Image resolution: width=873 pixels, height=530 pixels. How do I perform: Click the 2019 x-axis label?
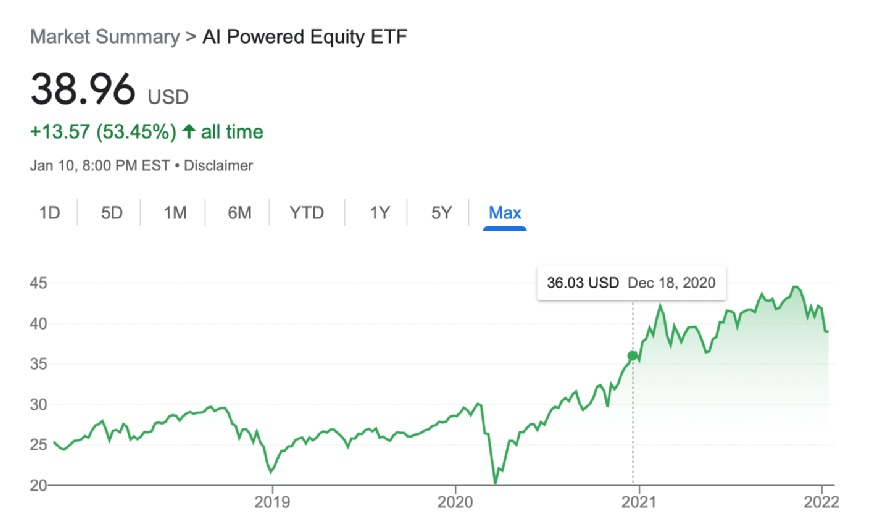(x=272, y=502)
